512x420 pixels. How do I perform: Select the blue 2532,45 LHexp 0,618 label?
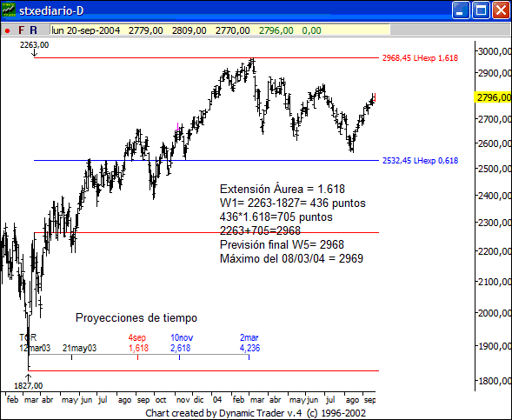(420, 161)
